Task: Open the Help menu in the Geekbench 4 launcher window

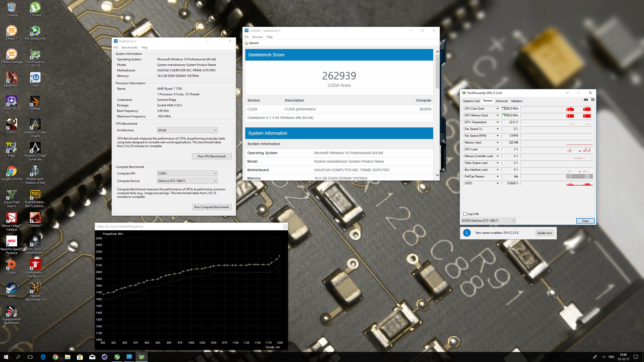Action: point(144,48)
